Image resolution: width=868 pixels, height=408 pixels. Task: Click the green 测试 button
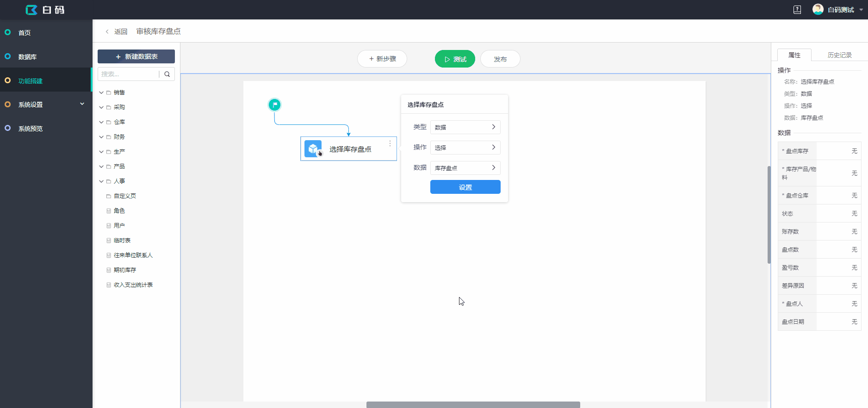tap(455, 59)
